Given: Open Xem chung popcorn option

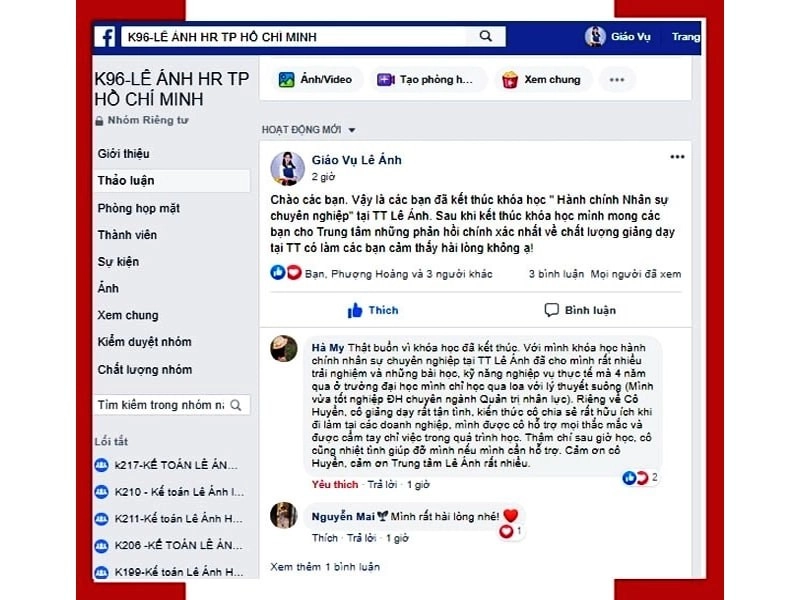Looking at the screenshot, I should pyautogui.click(x=542, y=80).
